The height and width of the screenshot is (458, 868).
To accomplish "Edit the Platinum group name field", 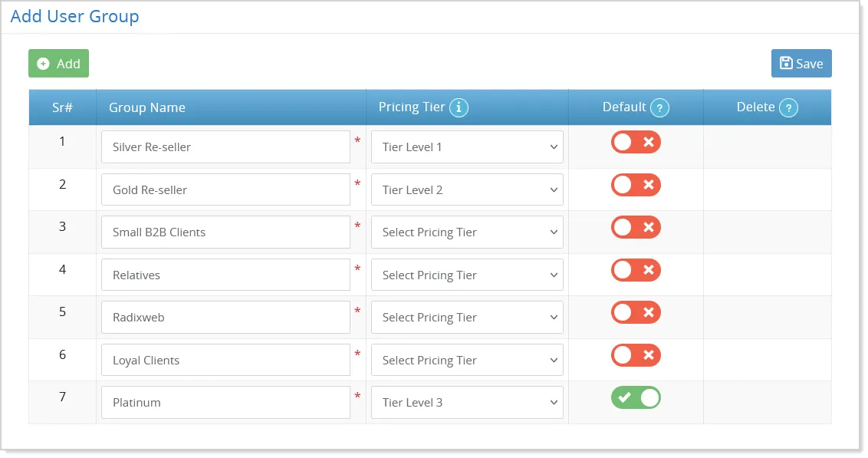I will point(226,403).
